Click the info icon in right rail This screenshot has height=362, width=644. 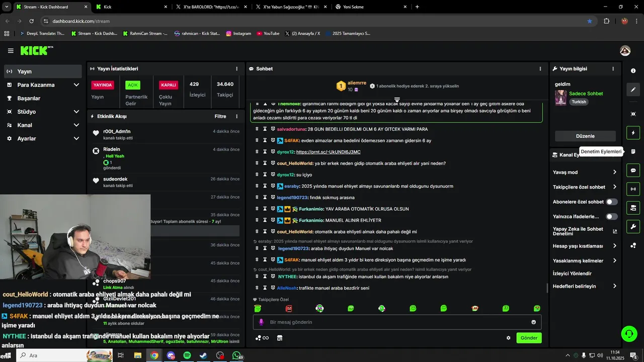[633, 71]
